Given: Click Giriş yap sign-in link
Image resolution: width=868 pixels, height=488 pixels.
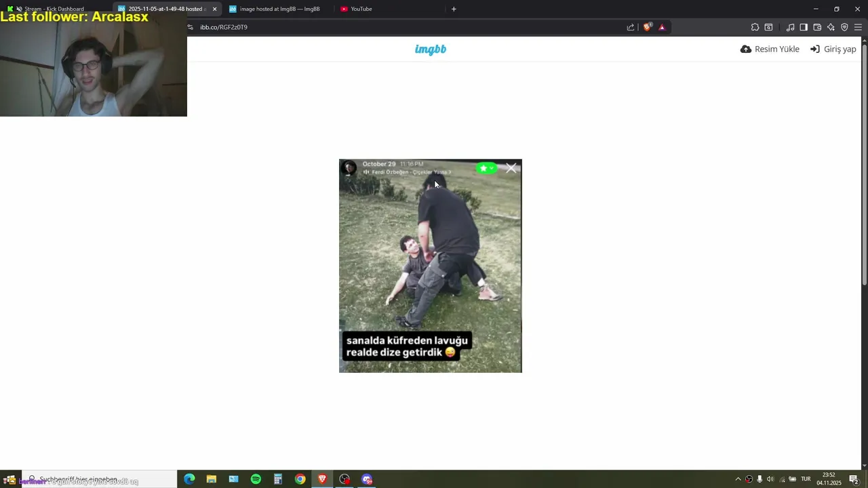Looking at the screenshot, I should [833, 49].
